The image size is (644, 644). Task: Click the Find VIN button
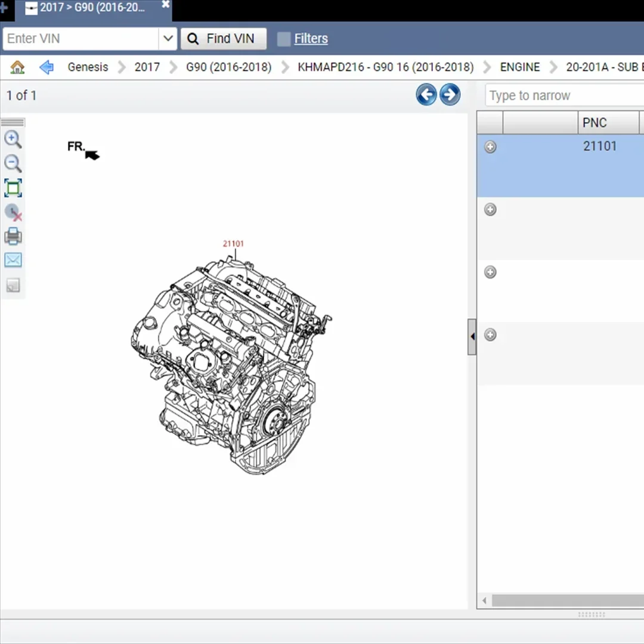point(223,38)
